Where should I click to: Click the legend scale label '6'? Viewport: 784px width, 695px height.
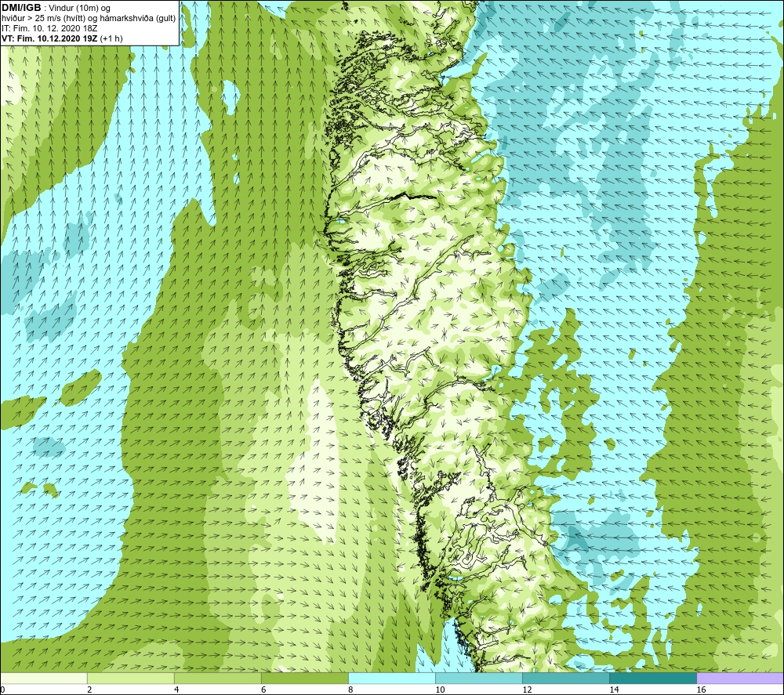(x=263, y=690)
